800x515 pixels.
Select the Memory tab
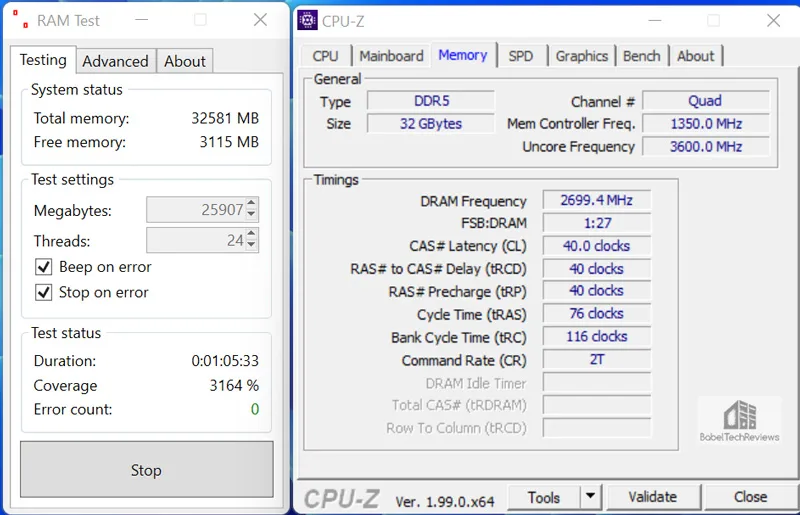pyautogui.click(x=463, y=55)
